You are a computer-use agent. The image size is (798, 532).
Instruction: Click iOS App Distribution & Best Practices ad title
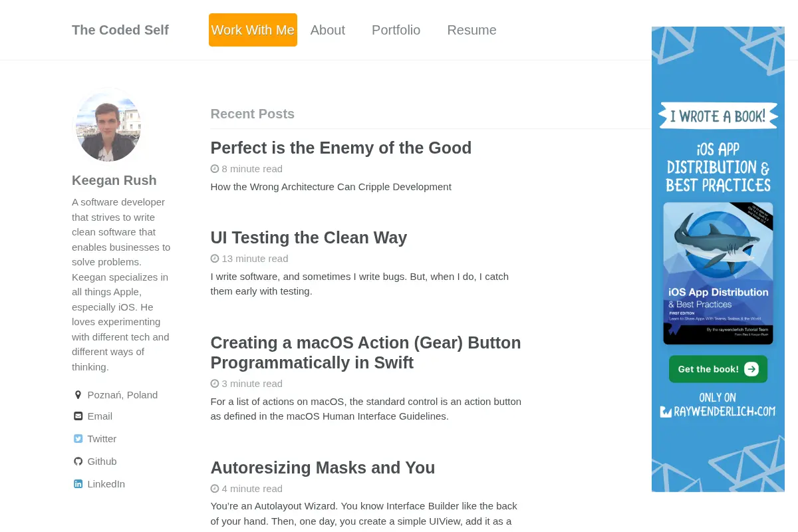pyautogui.click(x=718, y=167)
